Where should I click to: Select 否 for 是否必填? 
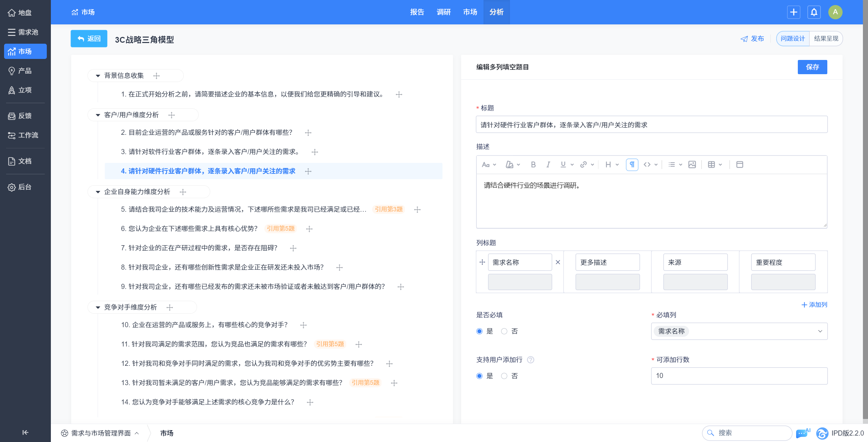504,331
